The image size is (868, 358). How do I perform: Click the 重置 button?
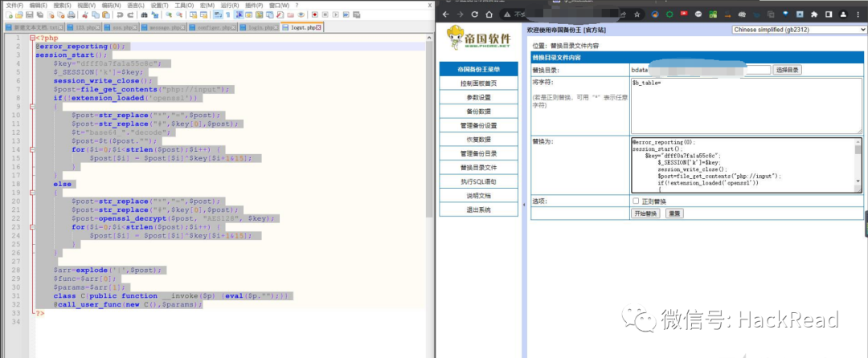click(x=674, y=214)
